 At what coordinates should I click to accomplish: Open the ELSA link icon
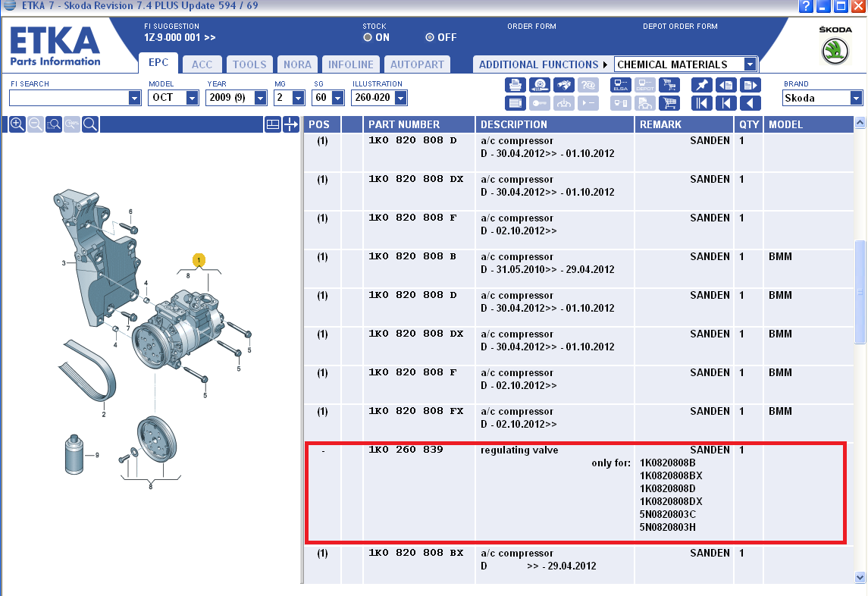coord(621,85)
